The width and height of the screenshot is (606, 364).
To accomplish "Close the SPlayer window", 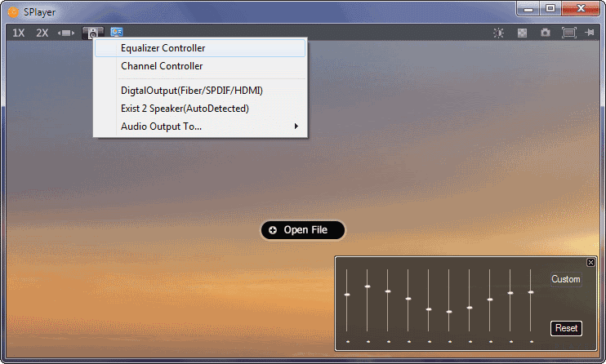I will (x=581, y=9).
